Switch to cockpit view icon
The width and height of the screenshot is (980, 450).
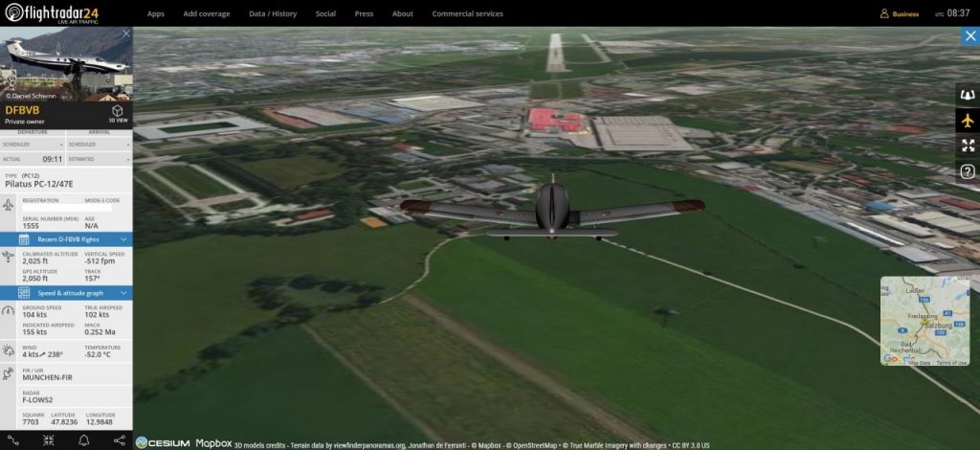(x=968, y=95)
